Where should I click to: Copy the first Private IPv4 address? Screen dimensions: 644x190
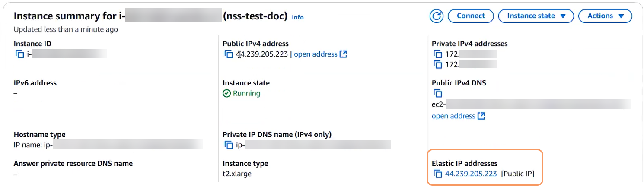point(438,54)
